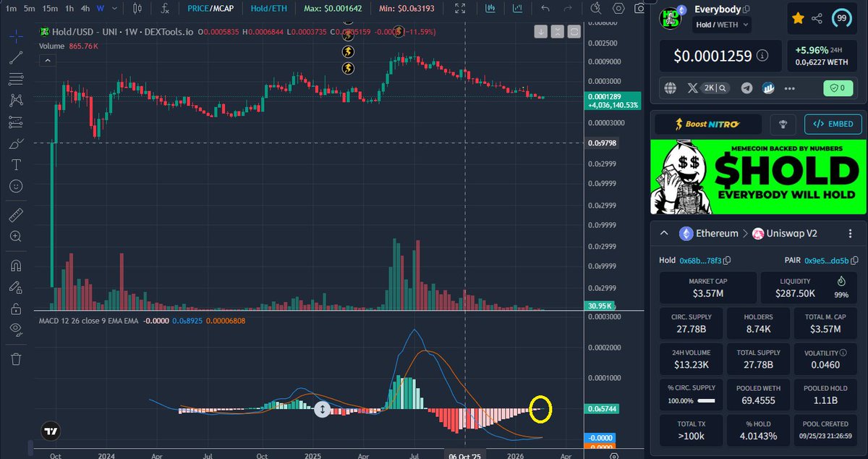Activate the zoom in tool
Image resolution: width=868 pixels, height=459 pixels.
point(16,237)
